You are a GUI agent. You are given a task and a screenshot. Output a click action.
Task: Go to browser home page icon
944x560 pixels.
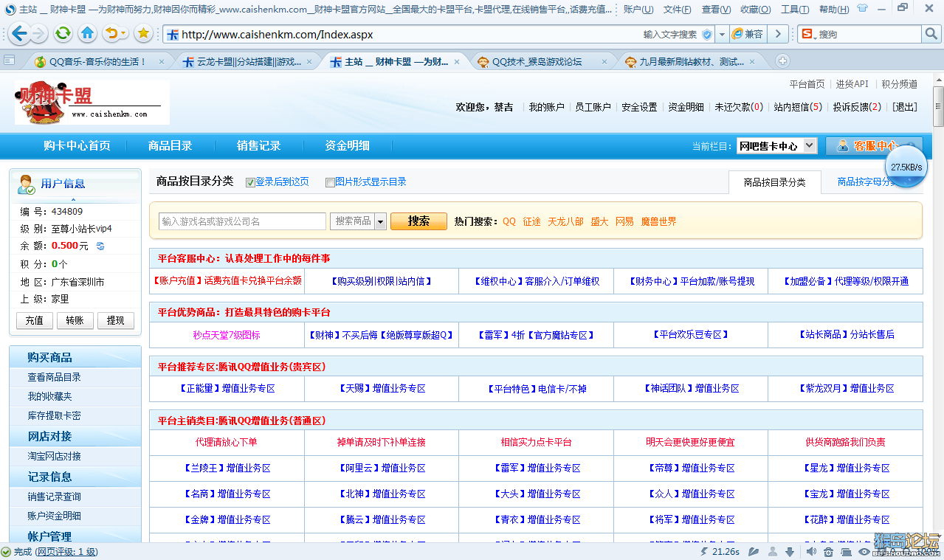click(88, 33)
